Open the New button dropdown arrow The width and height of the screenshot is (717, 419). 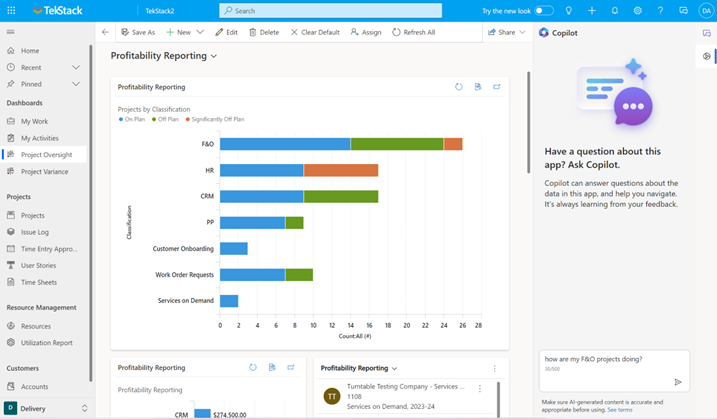200,32
